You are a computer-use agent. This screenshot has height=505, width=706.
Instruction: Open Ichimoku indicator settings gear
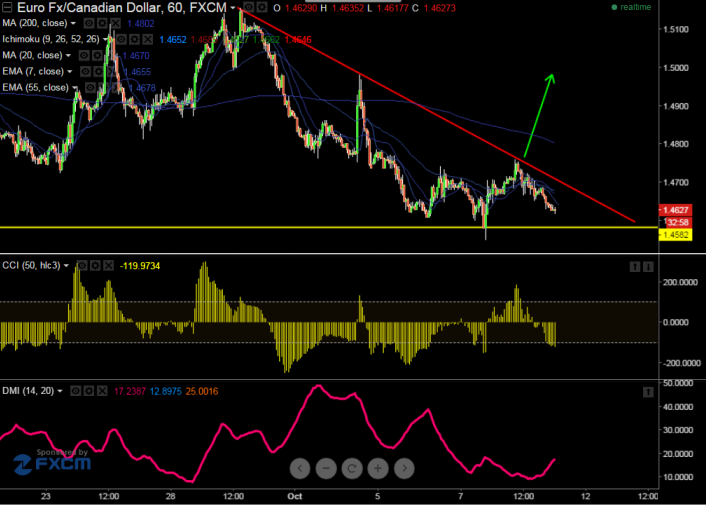(134, 40)
